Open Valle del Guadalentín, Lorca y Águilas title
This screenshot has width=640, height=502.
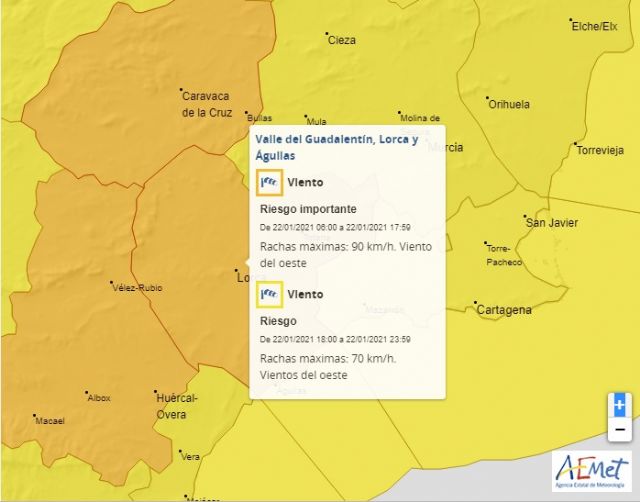336,147
